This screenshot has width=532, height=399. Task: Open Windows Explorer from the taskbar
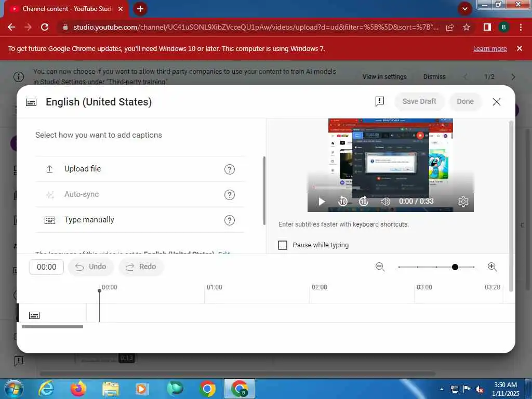(111, 389)
